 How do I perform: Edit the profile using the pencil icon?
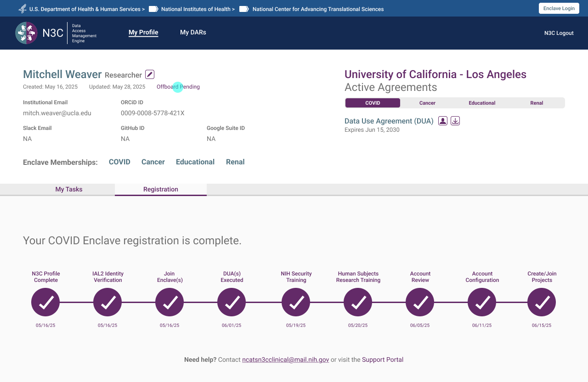click(x=149, y=74)
